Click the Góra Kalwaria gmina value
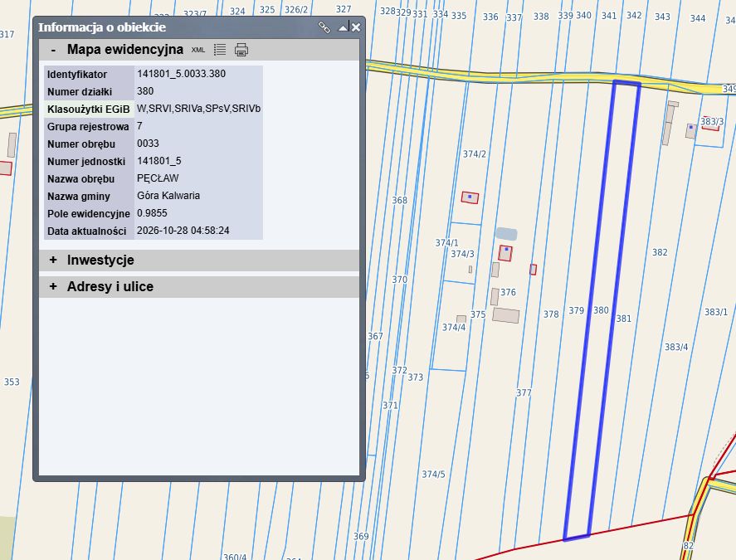Screen dimensions: 736x560 coord(168,196)
